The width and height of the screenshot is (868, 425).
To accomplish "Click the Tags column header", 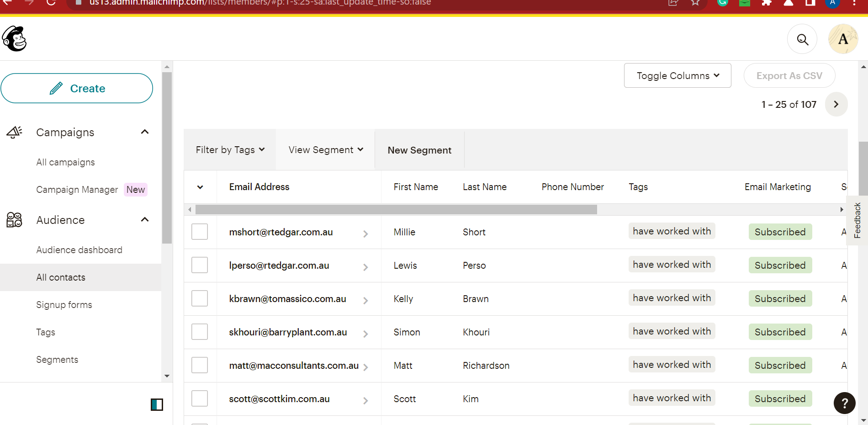I will [638, 187].
